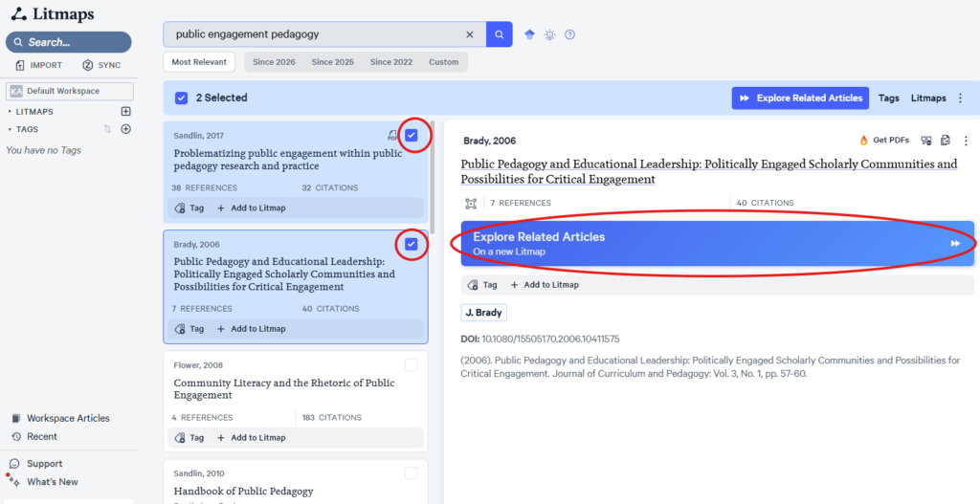
Task: Click 183 CITATIONS on Flower, 2008
Action: [x=332, y=418]
